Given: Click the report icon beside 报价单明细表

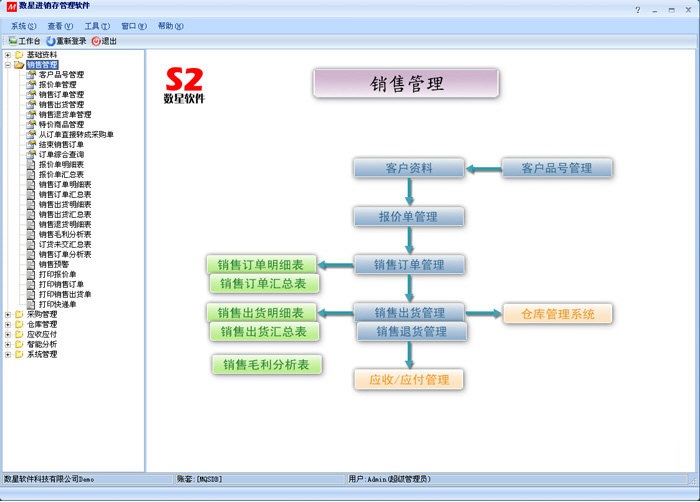Looking at the screenshot, I should click(x=31, y=165).
